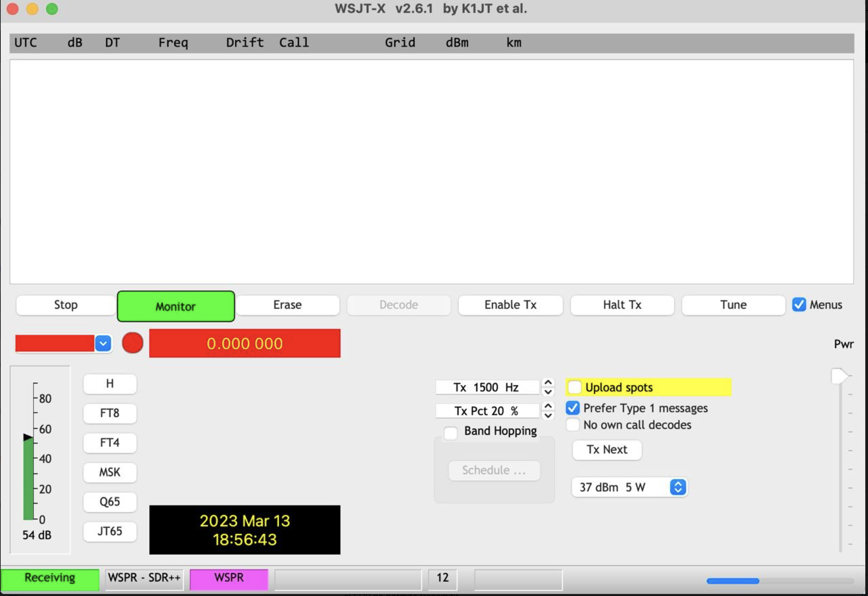Click the green audio level meter

coord(28,479)
